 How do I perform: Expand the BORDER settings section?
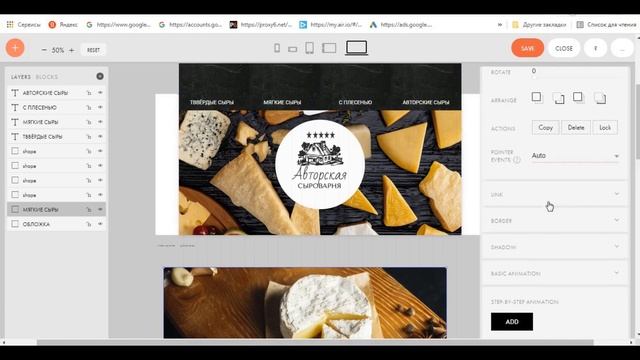click(555, 221)
